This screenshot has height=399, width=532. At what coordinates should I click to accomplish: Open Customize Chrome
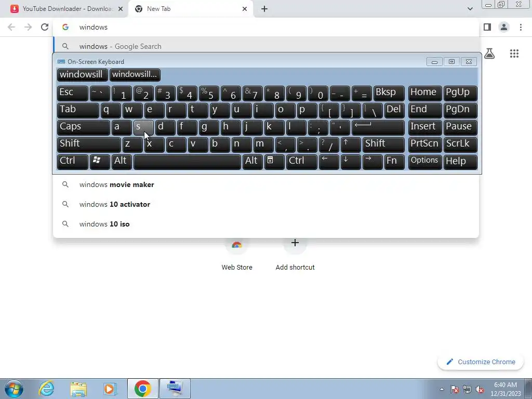coord(481,362)
